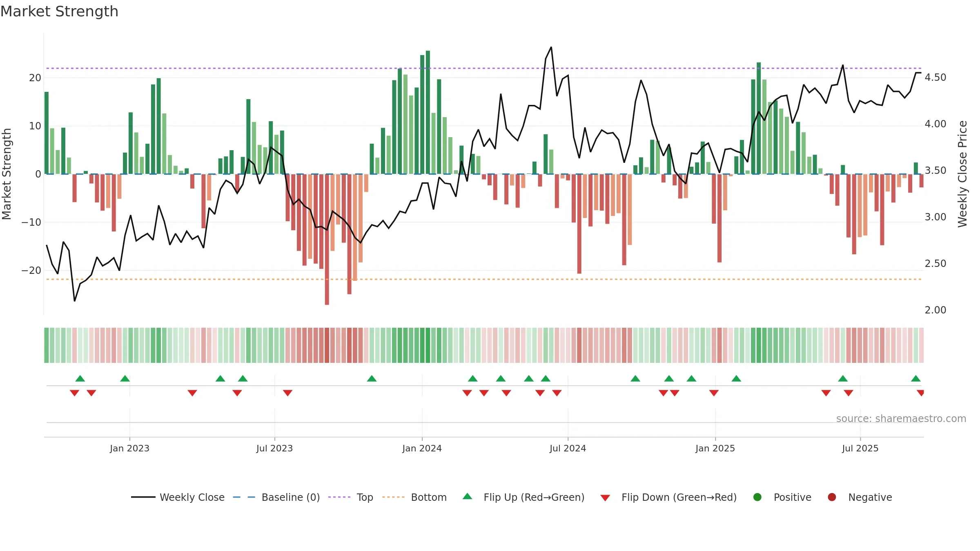Click the Jan 2024 x-axis label

pyautogui.click(x=422, y=448)
